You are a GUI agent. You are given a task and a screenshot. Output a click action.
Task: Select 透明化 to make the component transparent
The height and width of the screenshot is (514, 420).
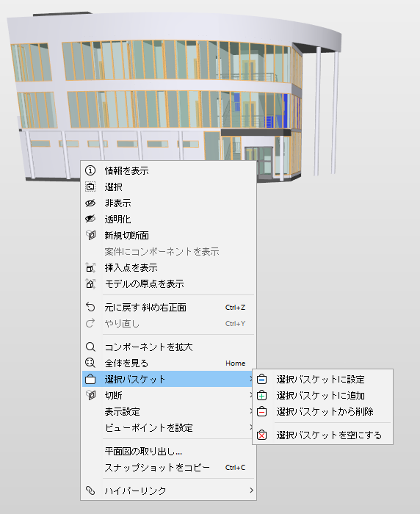tap(168, 219)
